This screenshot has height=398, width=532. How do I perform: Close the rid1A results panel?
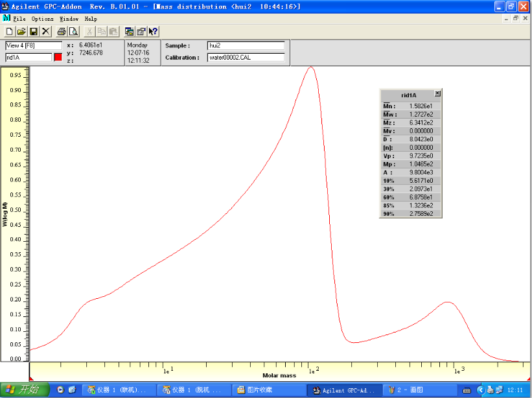click(437, 93)
